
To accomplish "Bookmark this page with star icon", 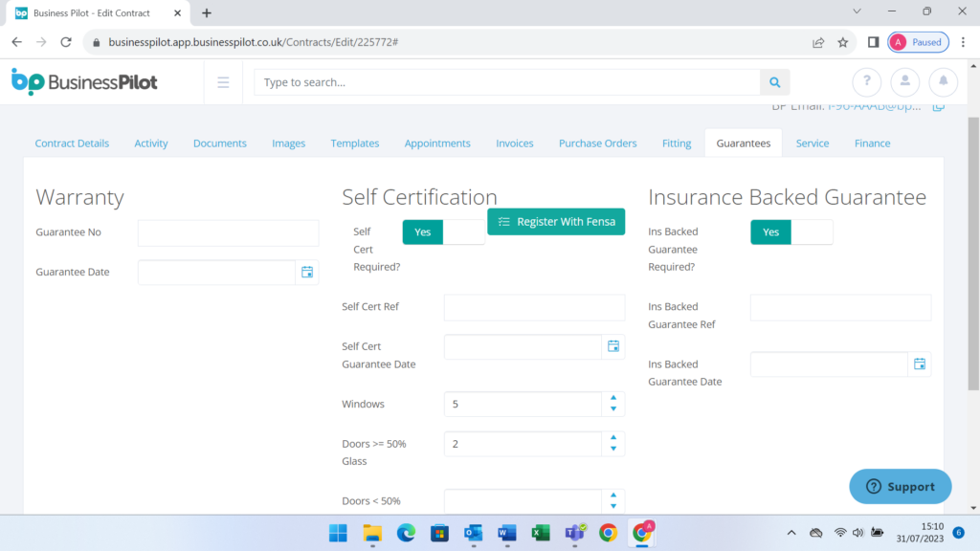I will click(843, 42).
